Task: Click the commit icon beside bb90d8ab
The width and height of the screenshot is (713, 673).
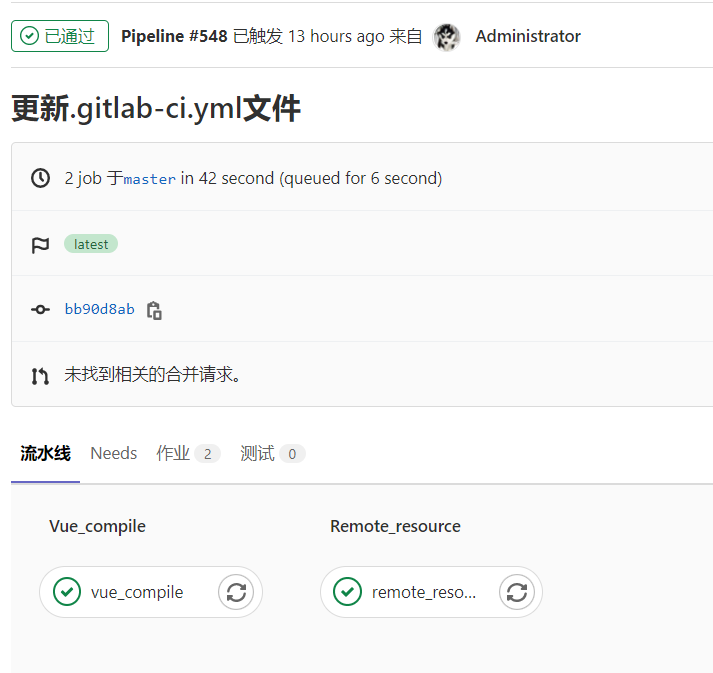Action: [x=40, y=310]
